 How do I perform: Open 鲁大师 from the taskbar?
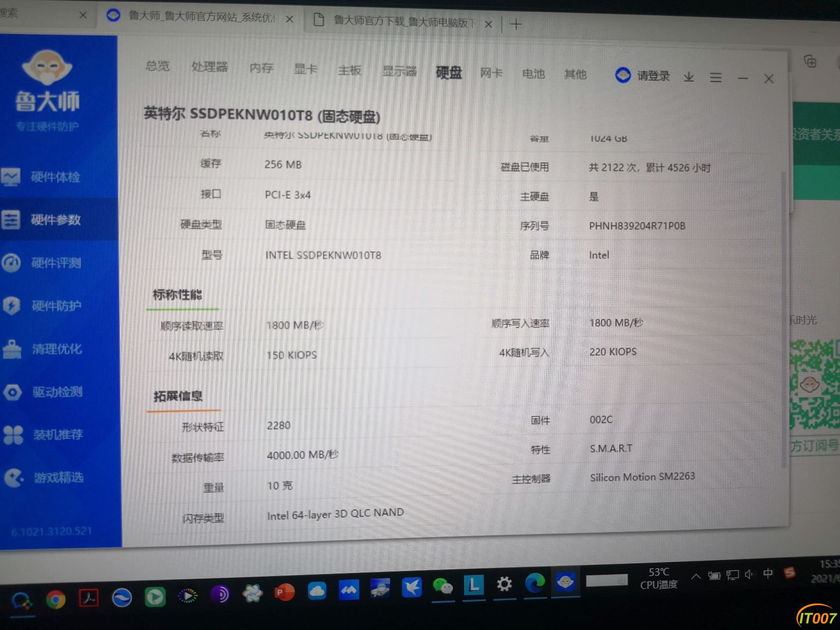(x=565, y=582)
